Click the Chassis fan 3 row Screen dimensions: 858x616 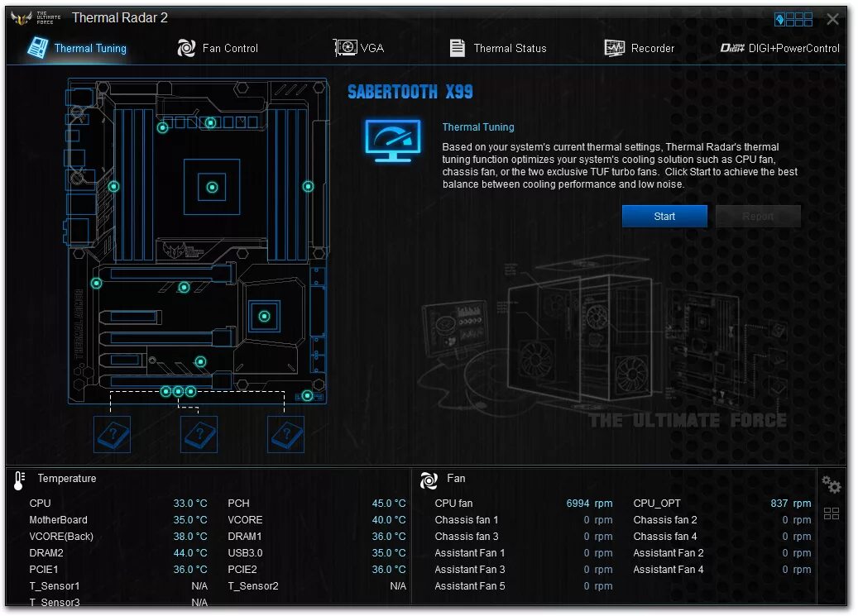pyautogui.click(x=524, y=536)
